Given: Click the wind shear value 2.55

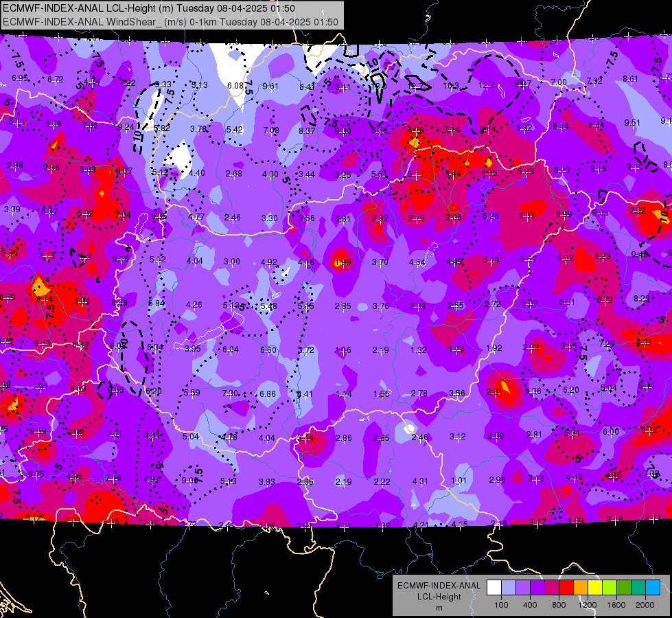Looking at the screenshot, I should (456, 306).
